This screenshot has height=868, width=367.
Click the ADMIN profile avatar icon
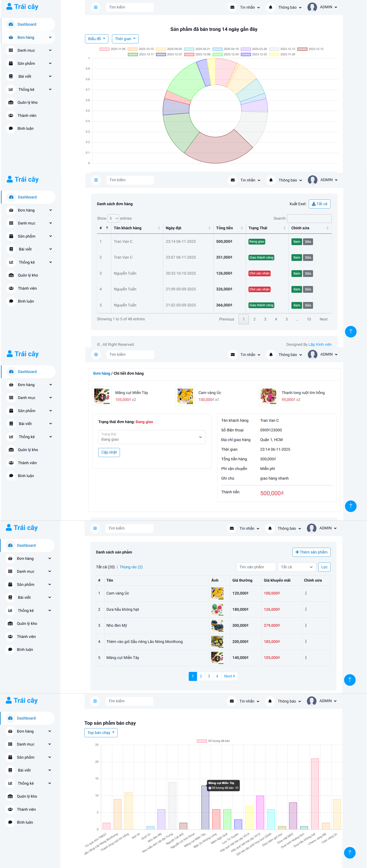[312, 7]
